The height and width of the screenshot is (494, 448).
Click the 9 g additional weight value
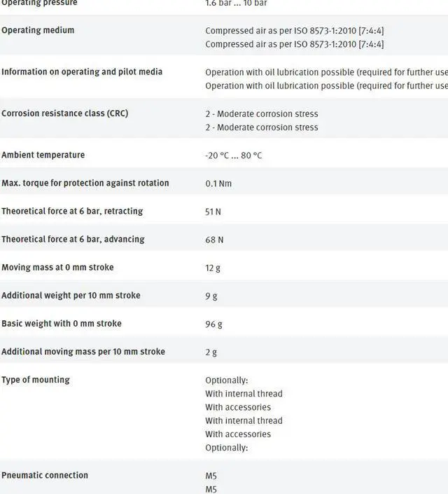coord(211,296)
